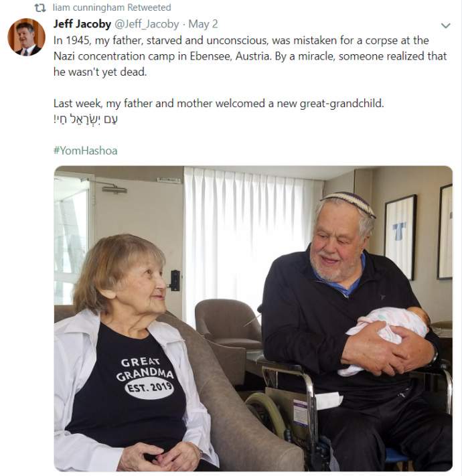Click the white curtain area of photo
The height and width of the screenshot is (476, 462).
(x=249, y=237)
